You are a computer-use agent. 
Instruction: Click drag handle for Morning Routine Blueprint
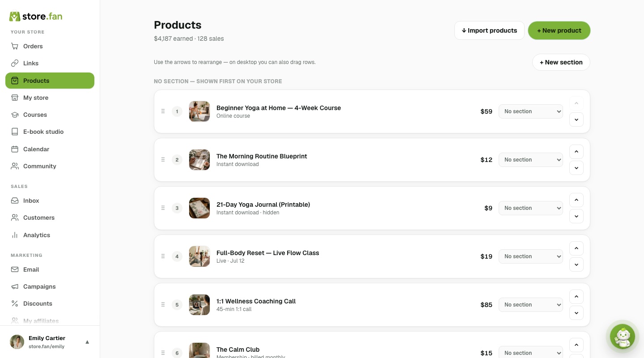(x=163, y=160)
